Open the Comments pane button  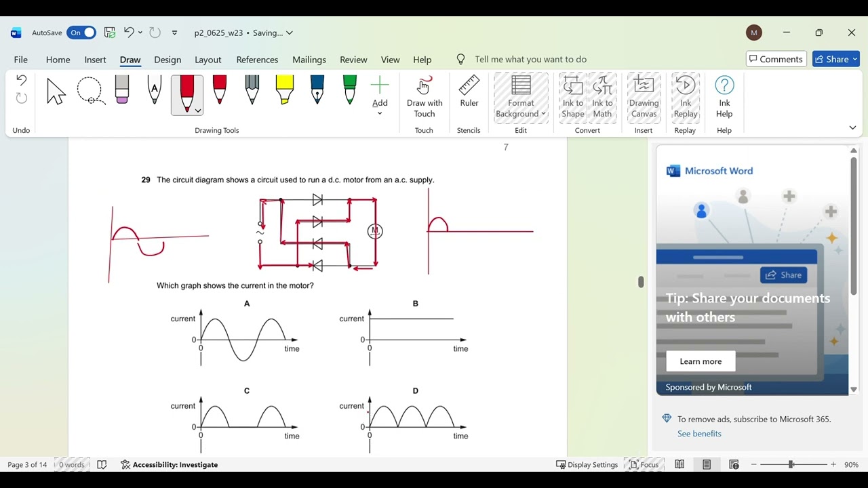(776, 59)
